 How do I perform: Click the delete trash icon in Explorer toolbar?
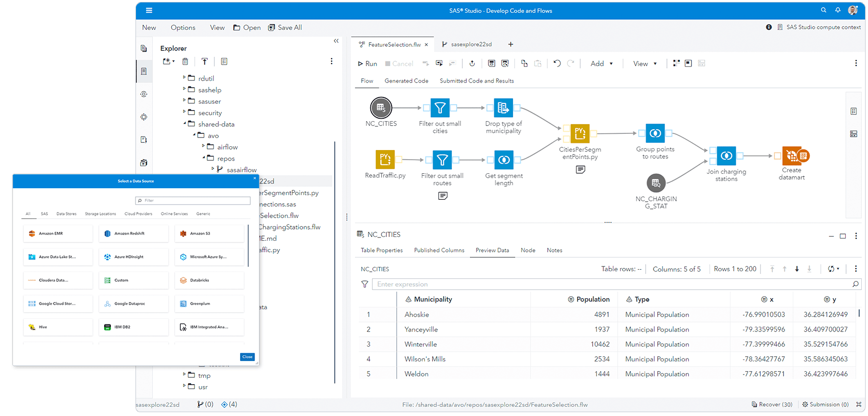point(185,61)
